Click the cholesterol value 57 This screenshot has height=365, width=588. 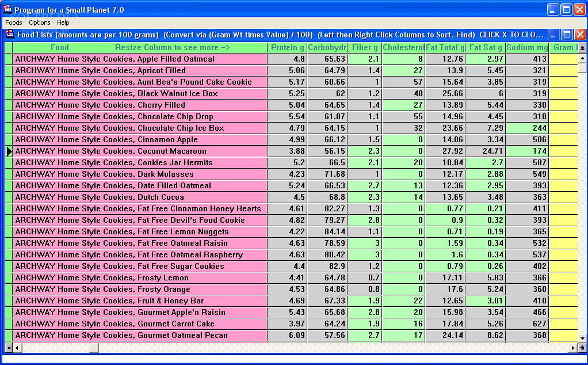pos(403,82)
